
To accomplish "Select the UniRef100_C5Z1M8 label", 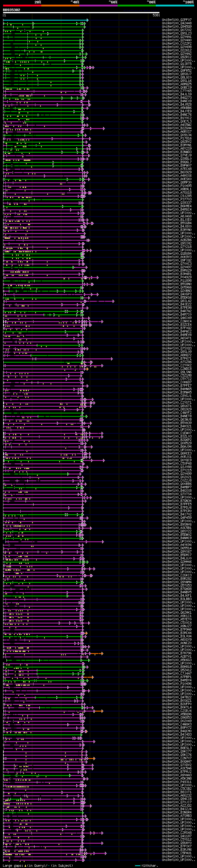I will [177, 375].
